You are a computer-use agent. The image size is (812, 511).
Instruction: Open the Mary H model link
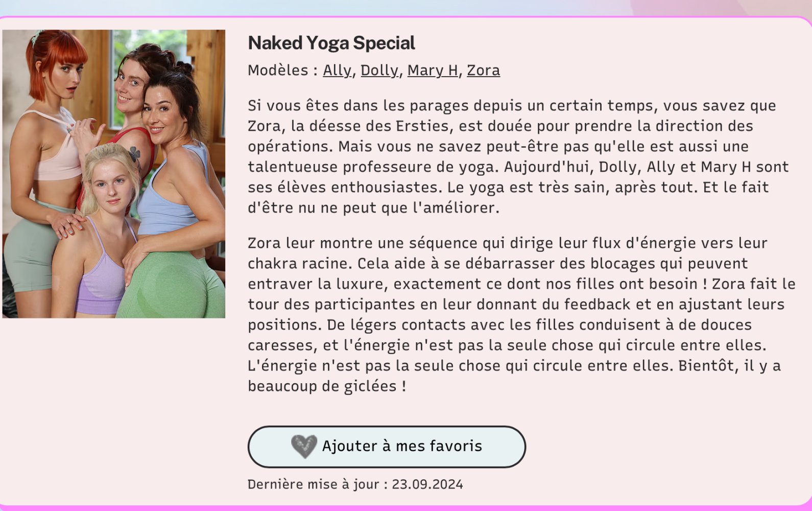pos(433,71)
